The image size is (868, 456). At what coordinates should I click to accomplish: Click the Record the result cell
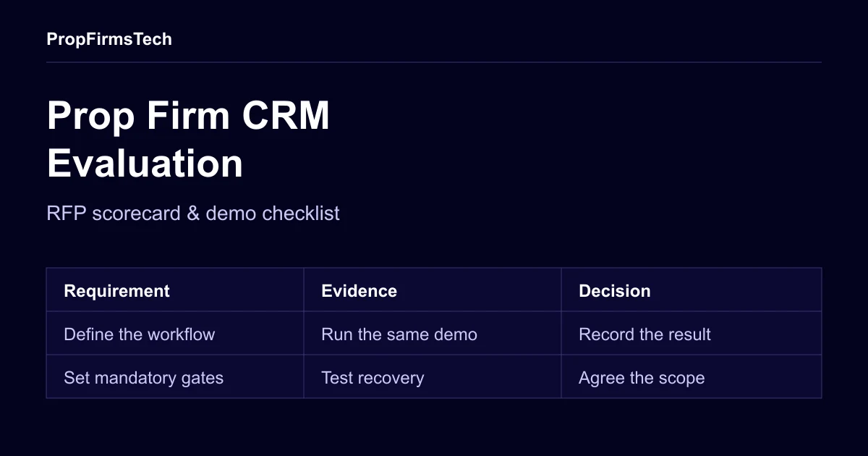[692, 334]
